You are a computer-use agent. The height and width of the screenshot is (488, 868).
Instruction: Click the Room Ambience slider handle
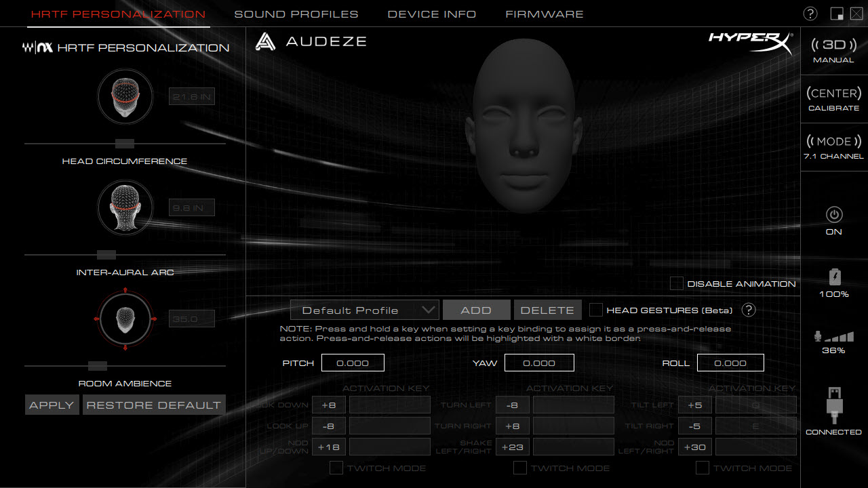[98, 366]
